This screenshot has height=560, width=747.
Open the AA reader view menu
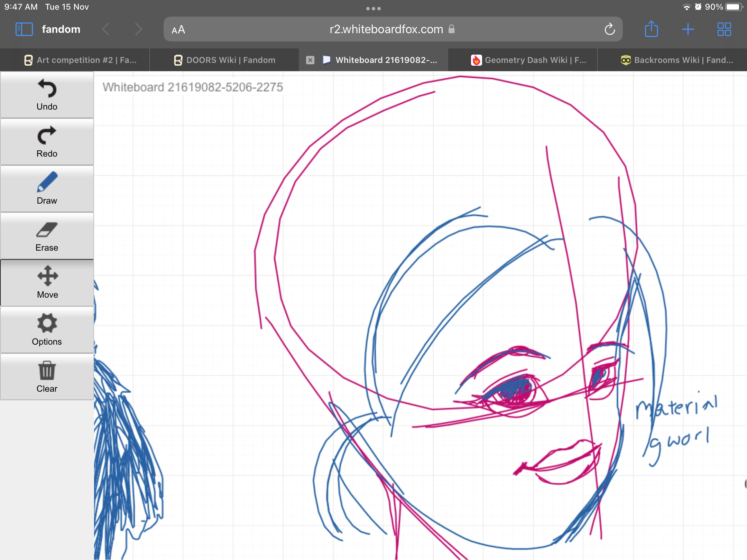(178, 30)
